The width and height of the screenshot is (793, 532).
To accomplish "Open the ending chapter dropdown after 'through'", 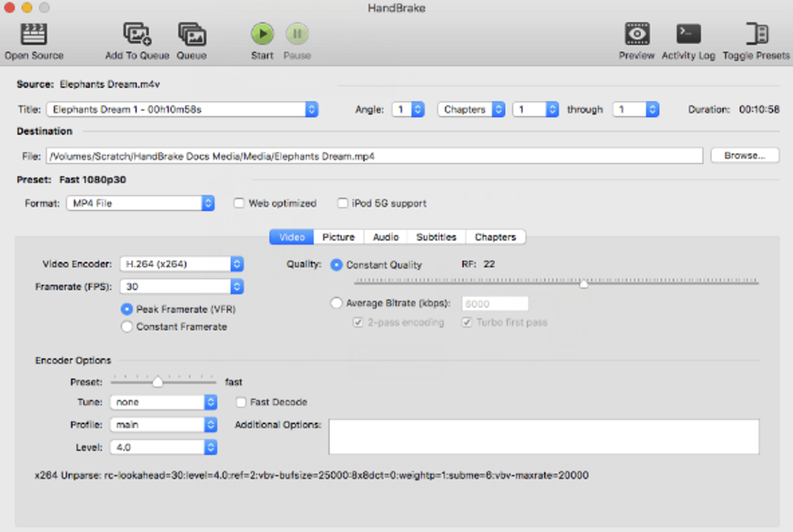I will click(x=636, y=109).
